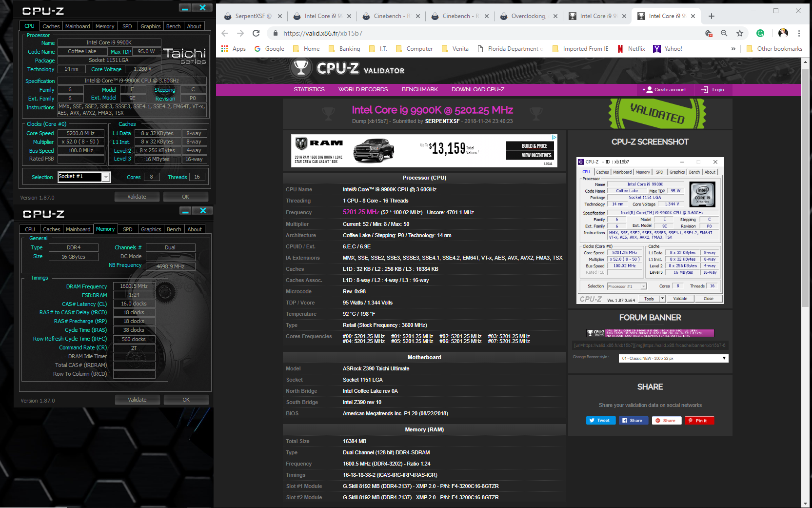Open the Yahoo! bookmark

[668, 49]
